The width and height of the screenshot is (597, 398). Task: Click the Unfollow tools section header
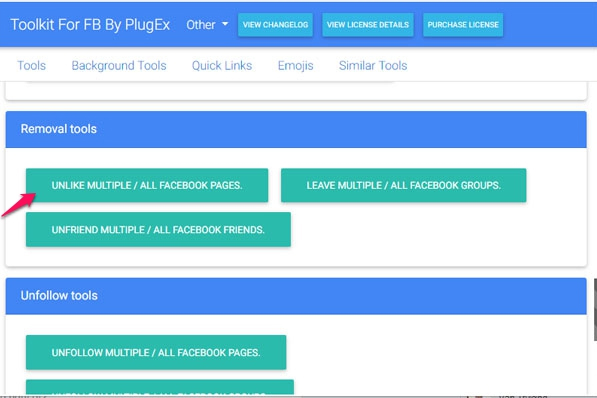(x=296, y=296)
